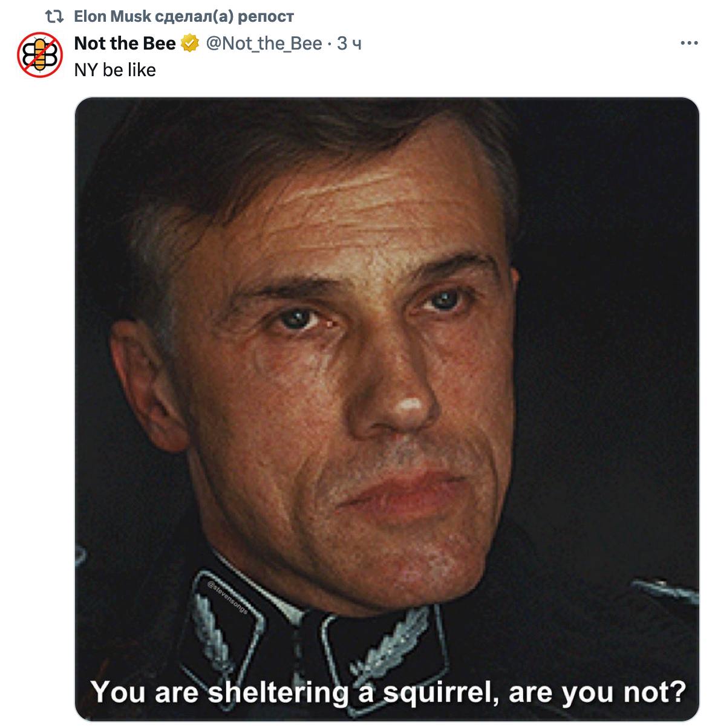Click the Not the Bee display name
Screen dimensions: 715x728
[125, 44]
